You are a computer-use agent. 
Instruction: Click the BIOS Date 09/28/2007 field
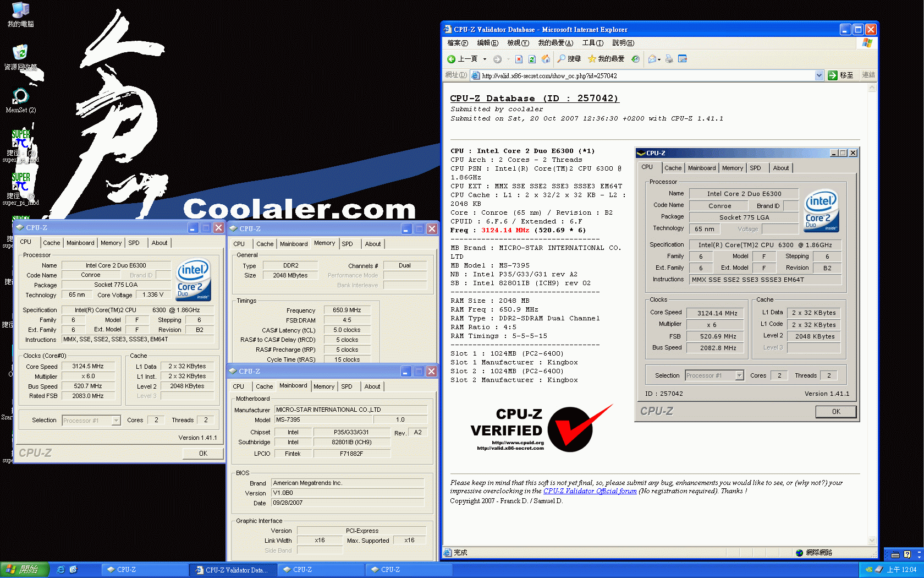[x=348, y=503]
